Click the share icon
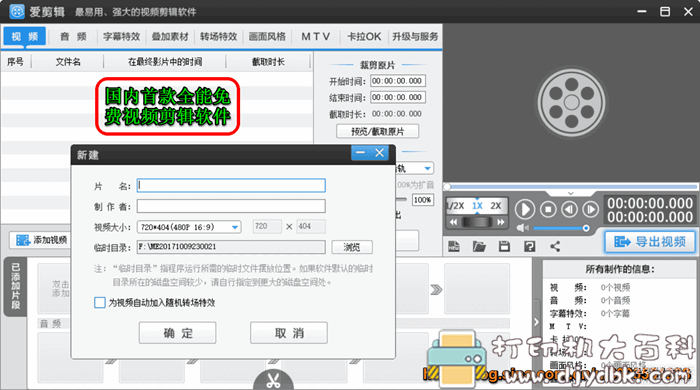The height and width of the screenshot is (390, 700). point(555,246)
